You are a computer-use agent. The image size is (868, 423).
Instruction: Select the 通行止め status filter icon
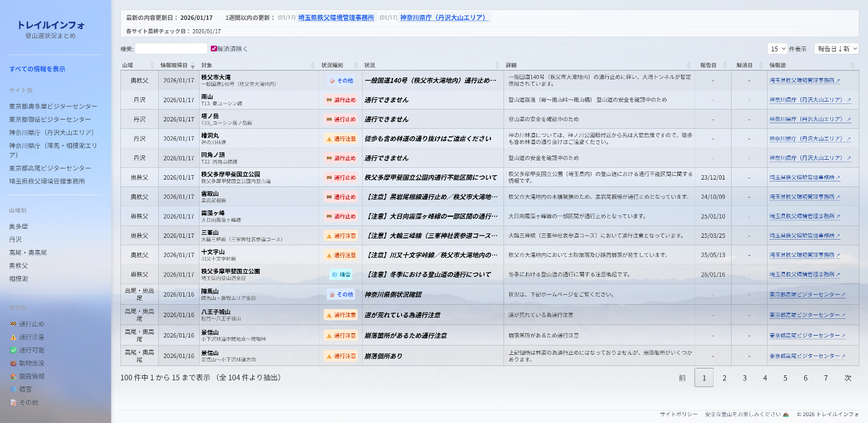12,323
